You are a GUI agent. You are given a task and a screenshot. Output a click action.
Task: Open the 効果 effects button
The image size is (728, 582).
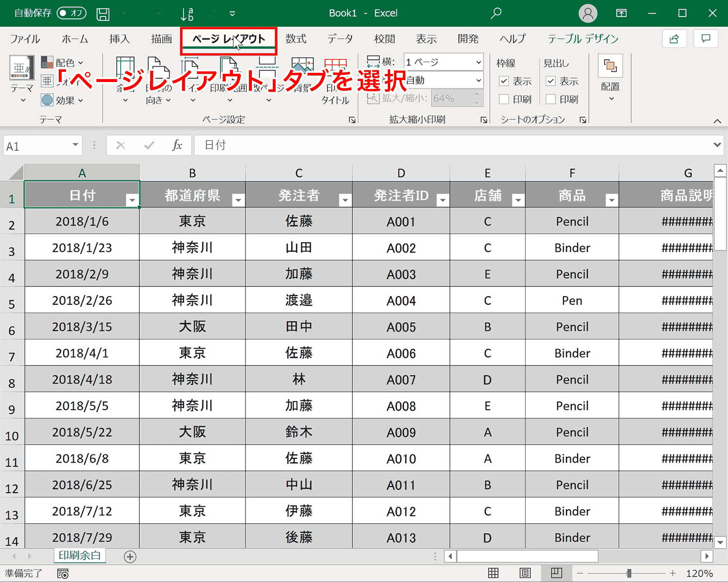pos(63,100)
